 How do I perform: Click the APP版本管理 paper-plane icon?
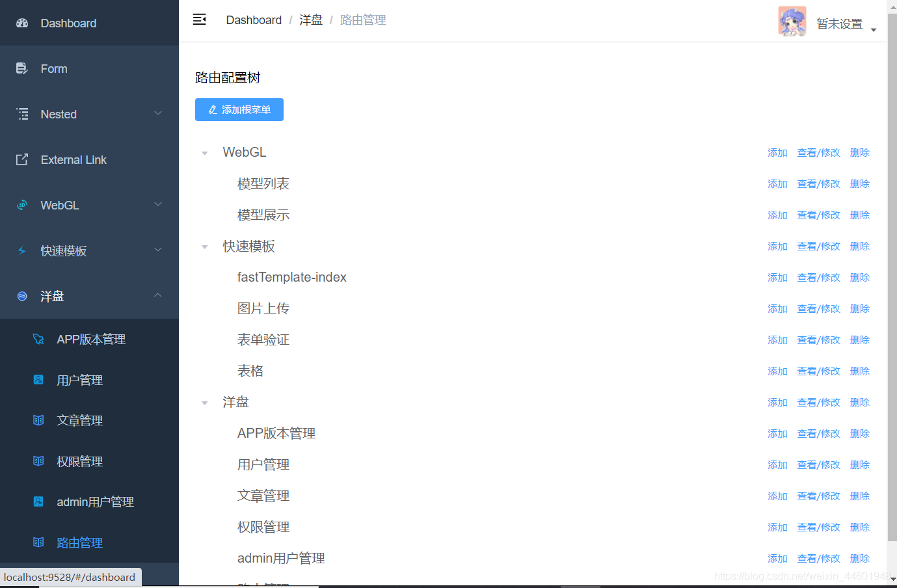click(38, 339)
